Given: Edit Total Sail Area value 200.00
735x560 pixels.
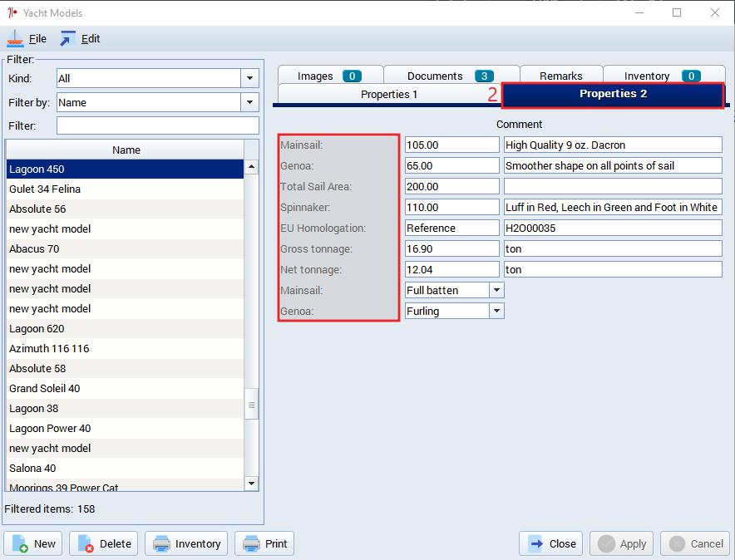Looking at the screenshot, I should [x=451, y=186].
